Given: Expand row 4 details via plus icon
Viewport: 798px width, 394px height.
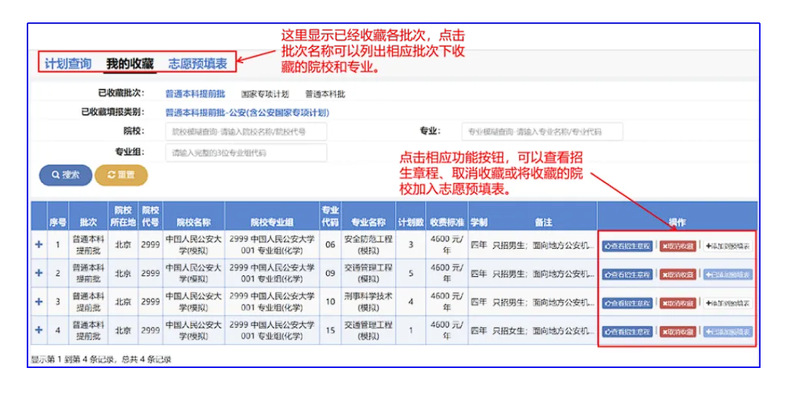Looking at the screenshot, I should [x=39, y=330].
